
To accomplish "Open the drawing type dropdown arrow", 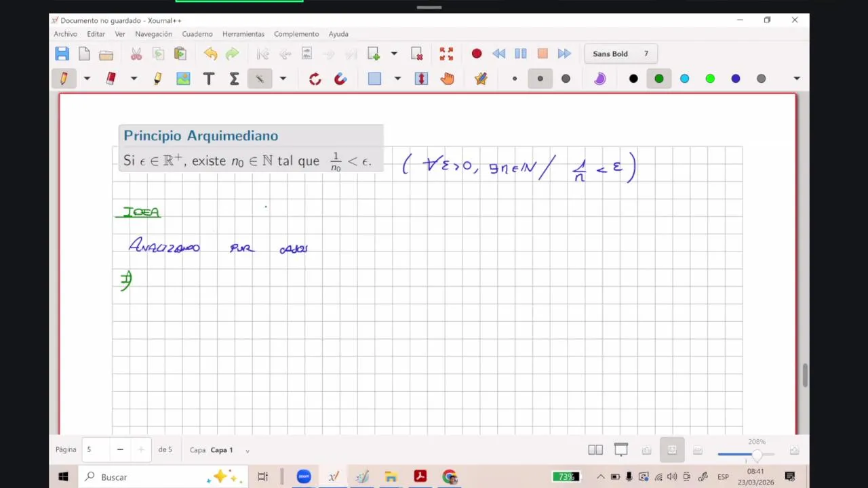I will click(x=283, y=79).
